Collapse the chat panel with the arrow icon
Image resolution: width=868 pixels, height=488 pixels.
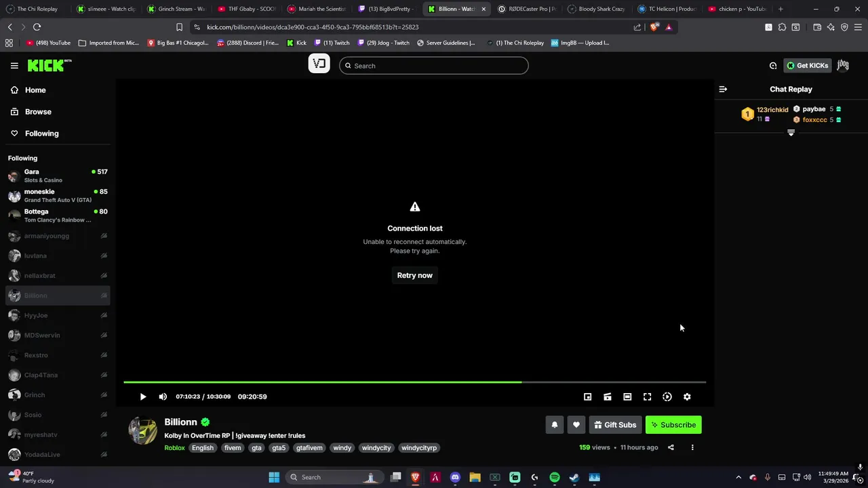point(723,89)
